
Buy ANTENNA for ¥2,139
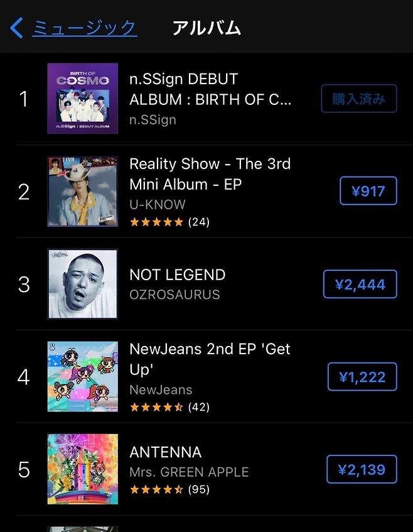pyautogui.click(x=362, y=469)
